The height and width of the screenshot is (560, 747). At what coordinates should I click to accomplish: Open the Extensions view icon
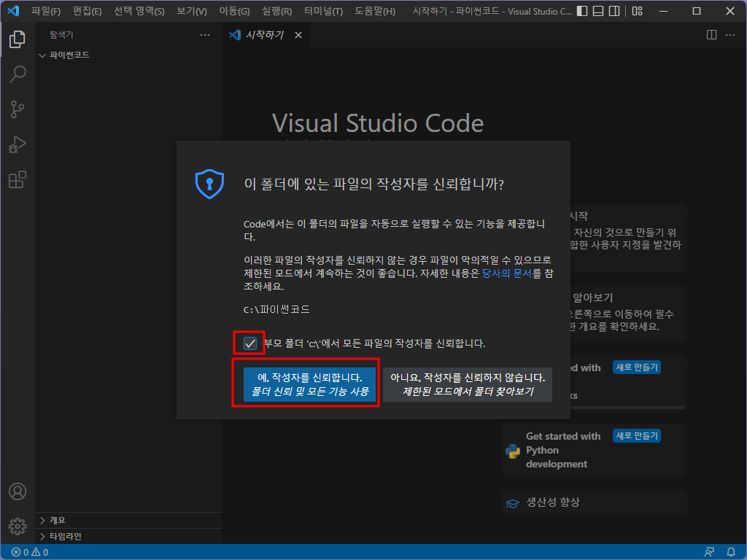(18, 179)
